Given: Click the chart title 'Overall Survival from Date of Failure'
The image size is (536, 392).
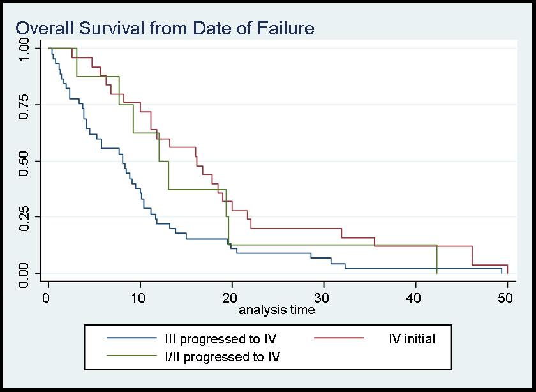Looking at the screenshot, I should pyautogui.click(x=165, y=29).
